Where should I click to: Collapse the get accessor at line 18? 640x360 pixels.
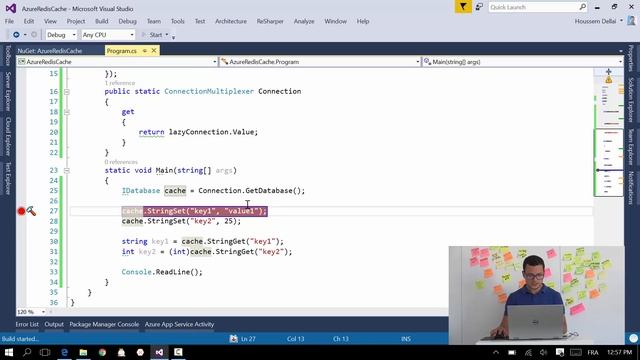[67, 112]
